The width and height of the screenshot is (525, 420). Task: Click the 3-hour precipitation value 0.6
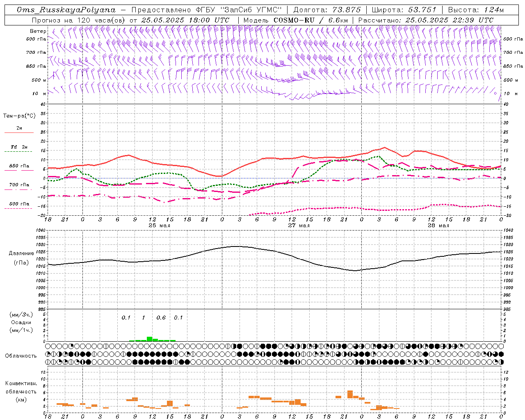pyautogui.click(x=161, y=317)
